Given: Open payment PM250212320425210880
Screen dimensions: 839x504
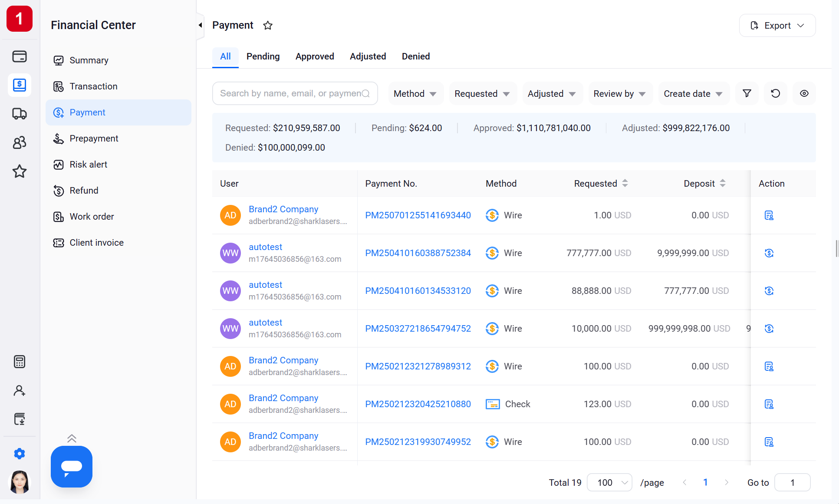Looking at the screenshot, I should (x=418, y=404).
